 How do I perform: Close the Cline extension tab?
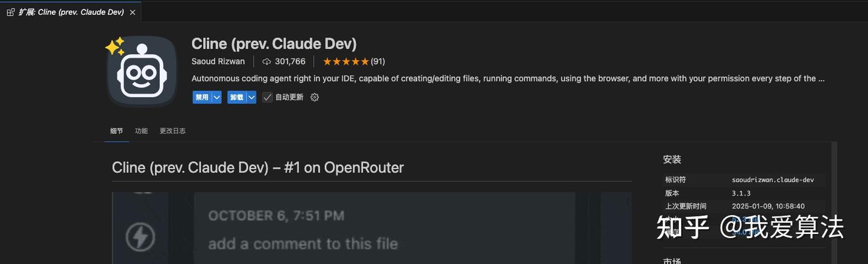pos(133,12)
